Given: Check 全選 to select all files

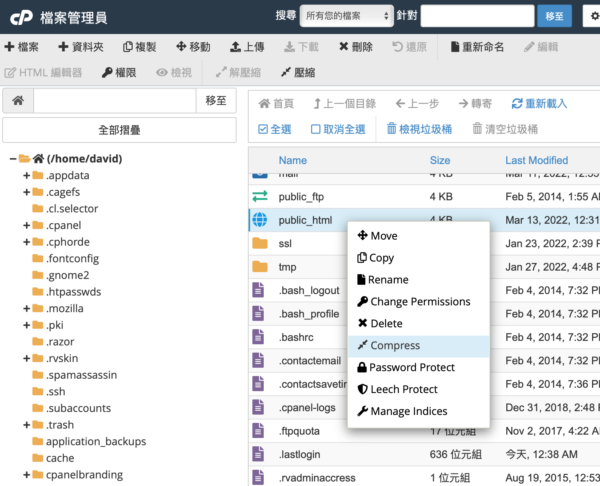Looking at the screenshot, I should (x=274, y=129).
